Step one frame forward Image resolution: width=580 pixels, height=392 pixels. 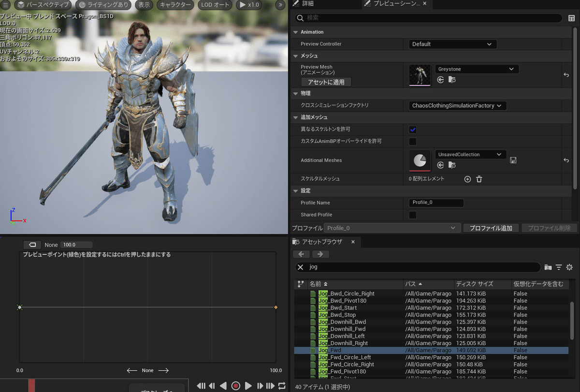point(260,386)
